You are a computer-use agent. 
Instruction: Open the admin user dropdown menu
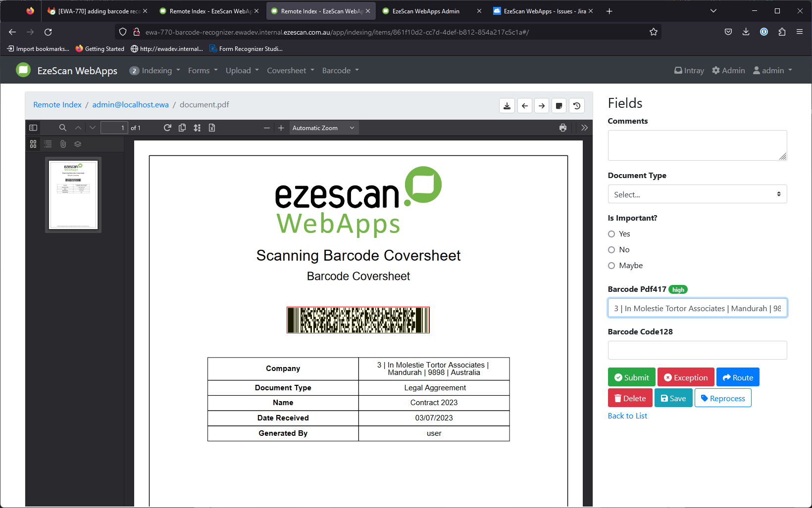coord(773,70)
